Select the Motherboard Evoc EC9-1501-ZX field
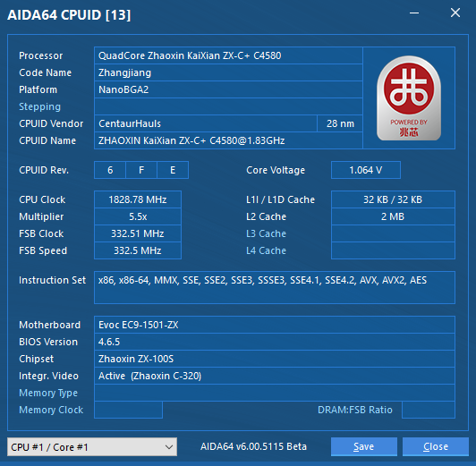The image size is (476, 466). (275, 325)
